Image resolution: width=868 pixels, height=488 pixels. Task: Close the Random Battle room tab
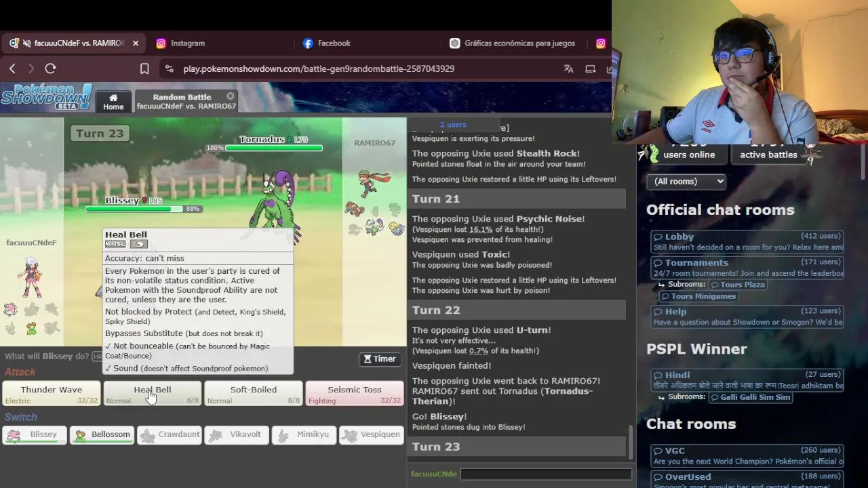tap(230, 96)
